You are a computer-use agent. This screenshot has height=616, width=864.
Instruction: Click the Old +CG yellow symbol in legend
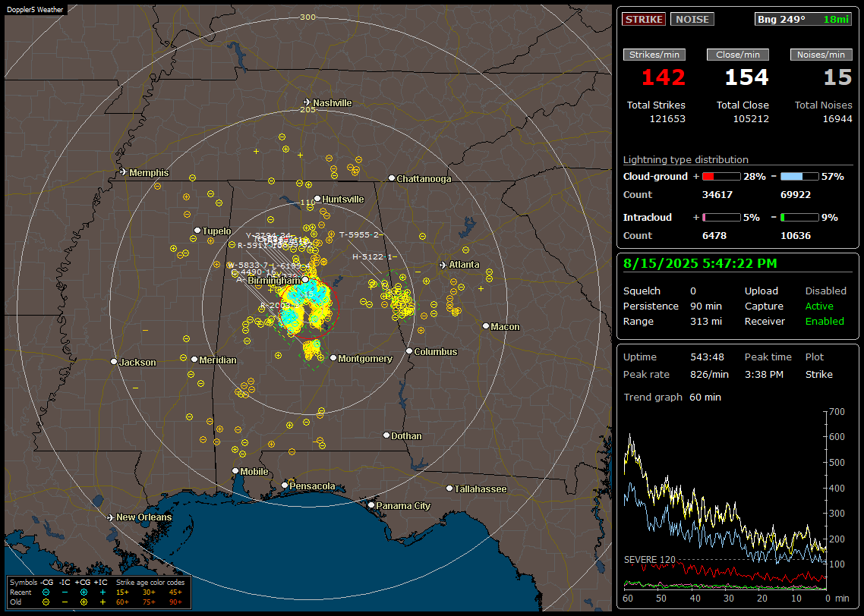(84, 602)
